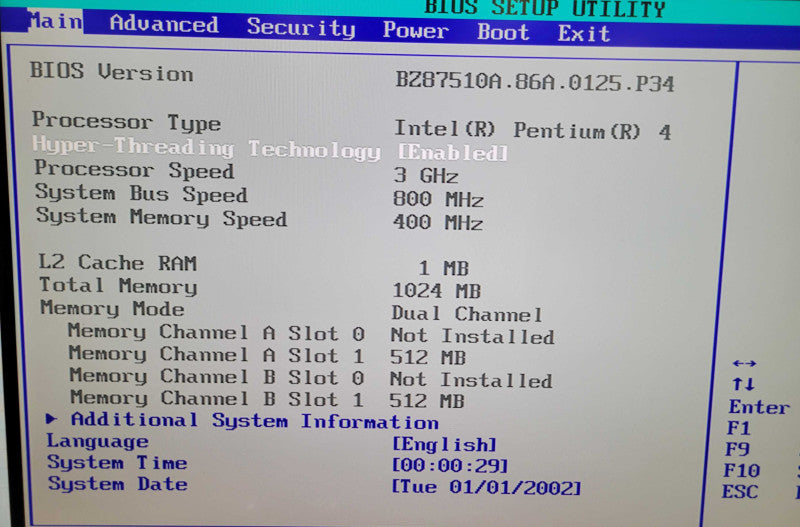Click the BIOS SETUP UTILITY title
800x527 pixels.
545,8
